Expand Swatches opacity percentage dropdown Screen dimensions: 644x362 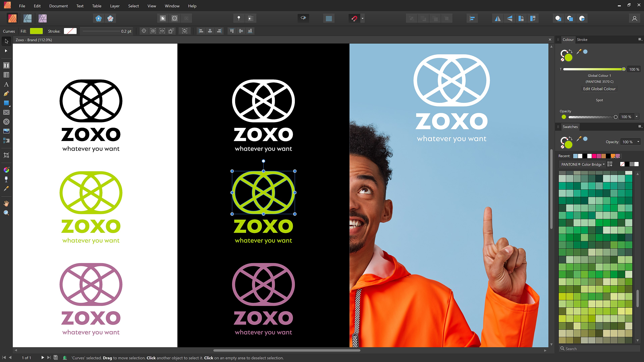(x=638, y=142)
